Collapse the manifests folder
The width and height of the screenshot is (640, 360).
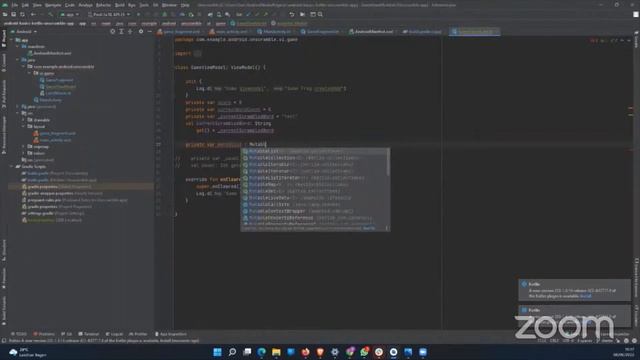click(x=18, y=47)
